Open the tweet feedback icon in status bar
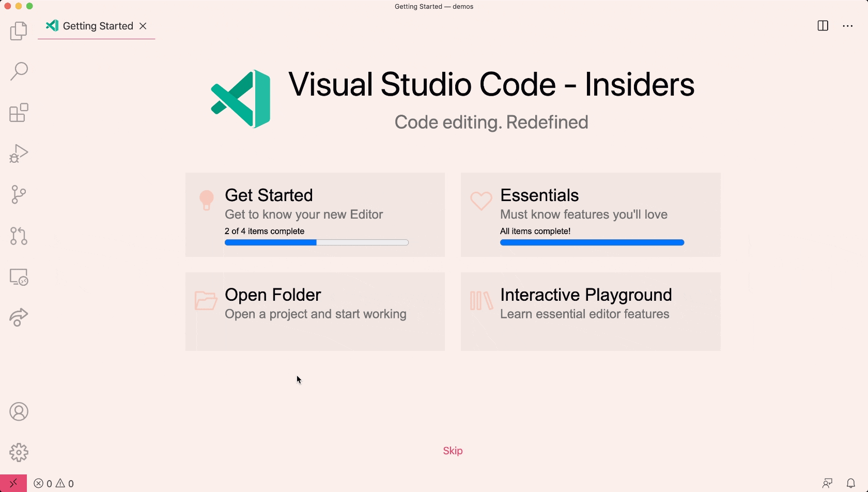The height and width of the screenshot is (492, 868). coord(827,483)
